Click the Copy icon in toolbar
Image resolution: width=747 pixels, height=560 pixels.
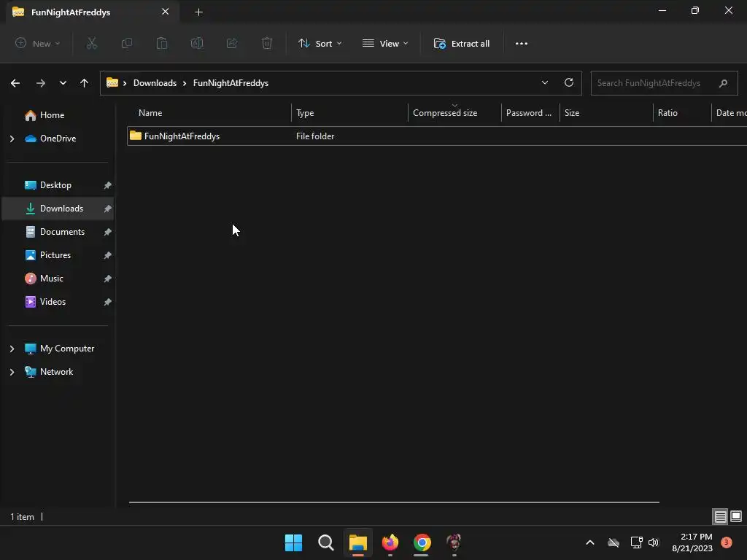pyautogui.click(x=127, y=43)
